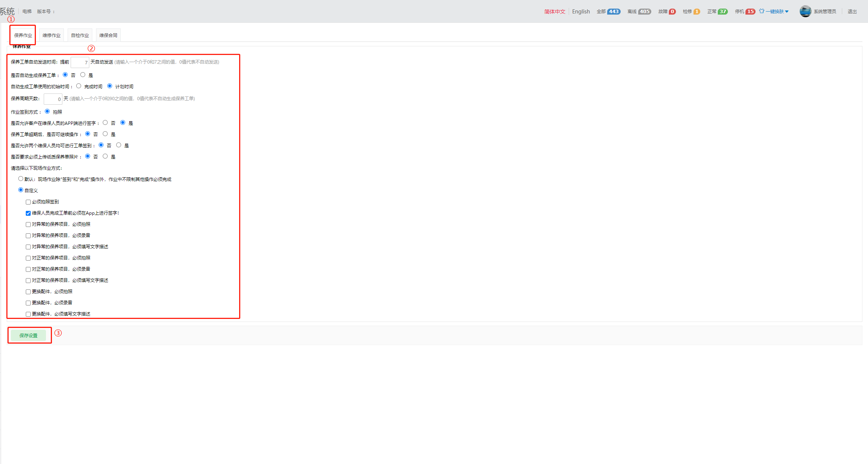Enable 更换配件,必须录音 checkbox
868x464 pixels.
tap(28, 303)
